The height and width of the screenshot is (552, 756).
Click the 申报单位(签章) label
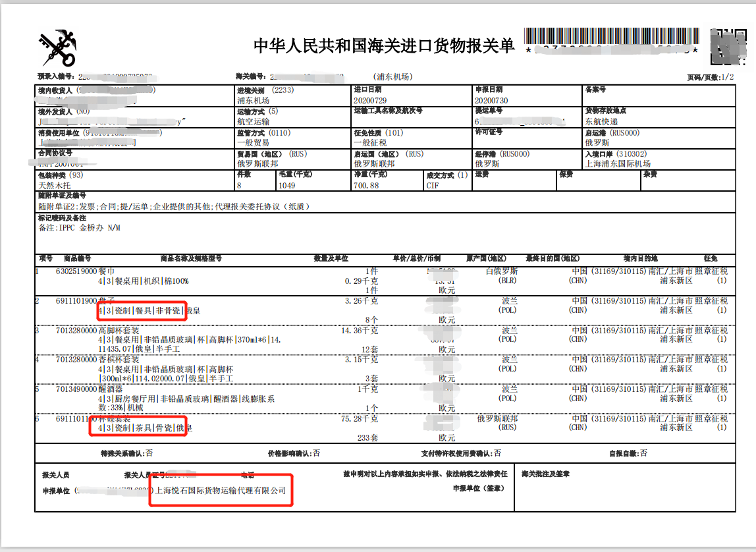point(479,488)
